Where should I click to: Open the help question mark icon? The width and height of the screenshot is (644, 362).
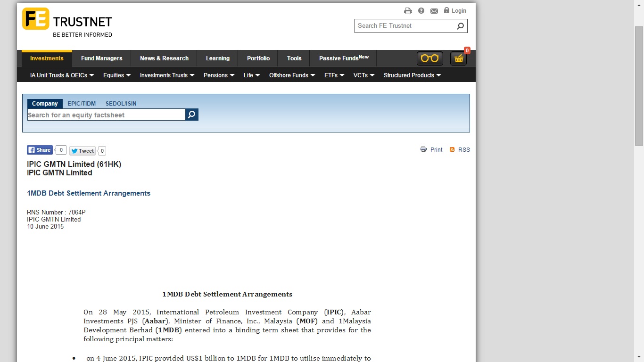(421, 11)
